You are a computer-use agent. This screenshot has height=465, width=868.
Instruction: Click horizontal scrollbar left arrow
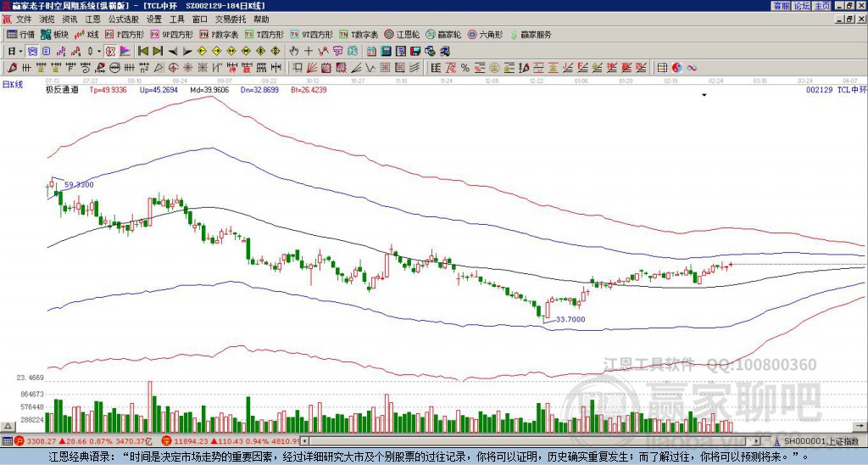[305, 441]
